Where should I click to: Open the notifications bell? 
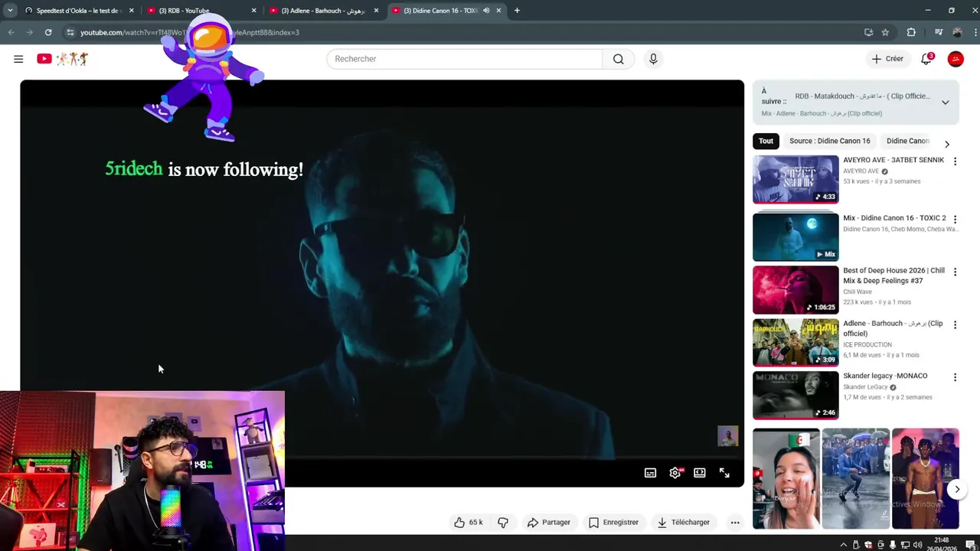tap(926, 59)
